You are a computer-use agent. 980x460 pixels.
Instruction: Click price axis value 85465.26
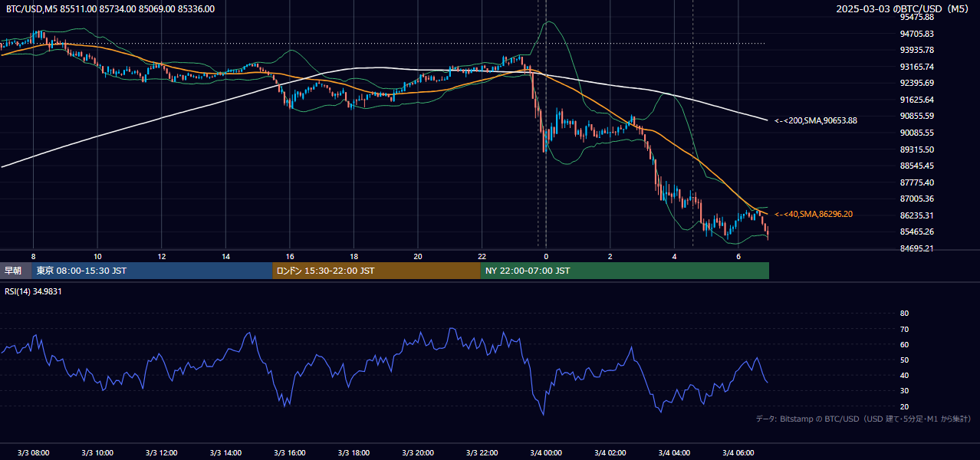[x=916, y=232]
